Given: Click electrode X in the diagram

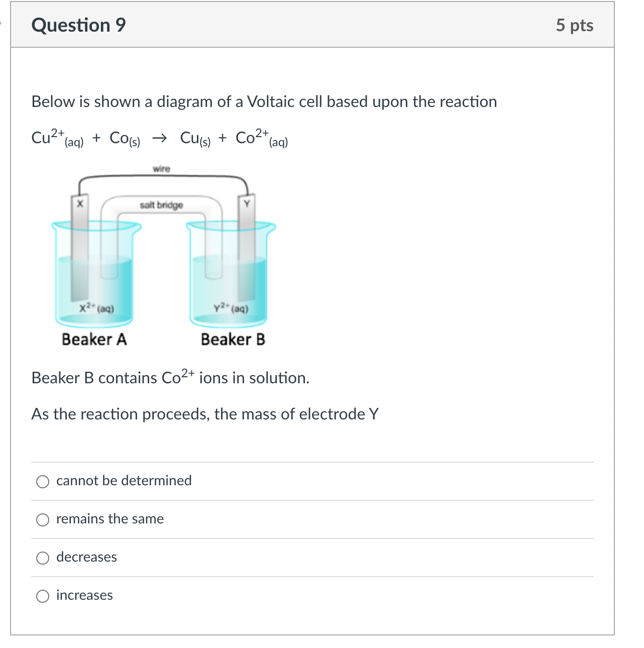Looking at the screenshot, I should coord(80,203).
